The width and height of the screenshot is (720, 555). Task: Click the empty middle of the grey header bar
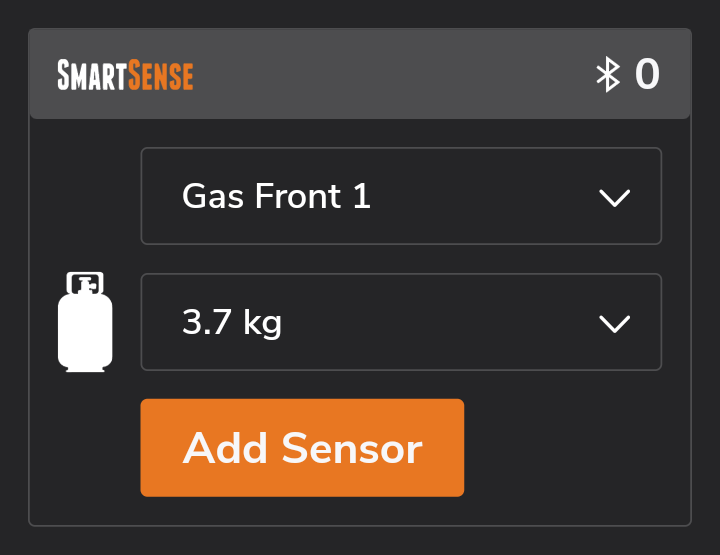[390, 75]
